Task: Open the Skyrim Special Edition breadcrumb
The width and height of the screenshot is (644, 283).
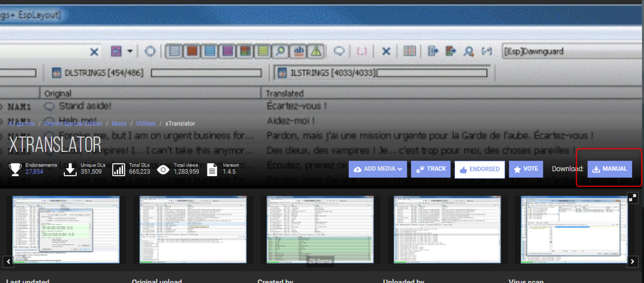Action: click(x=72, y=124)
